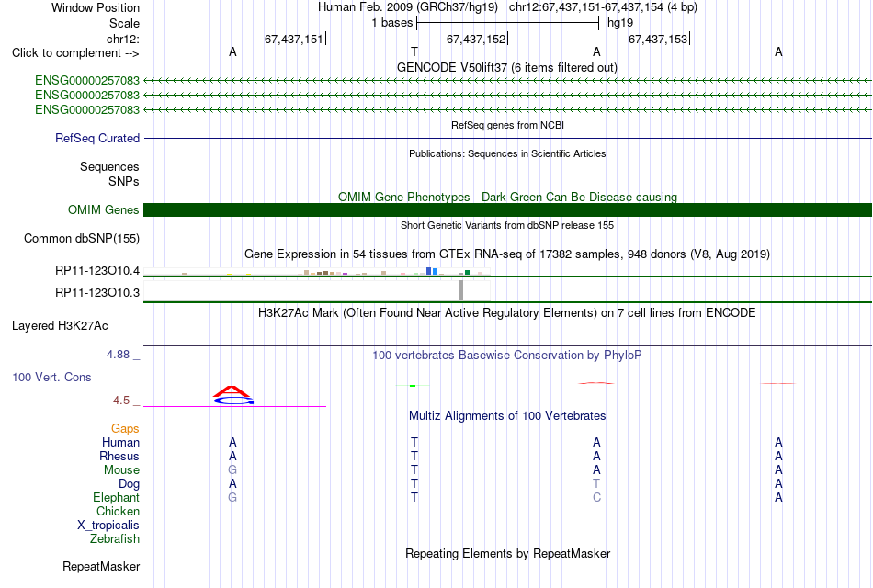Click the green PhyloP bar under the T base
The image size is (873, 588).
[x=413, y=385]
